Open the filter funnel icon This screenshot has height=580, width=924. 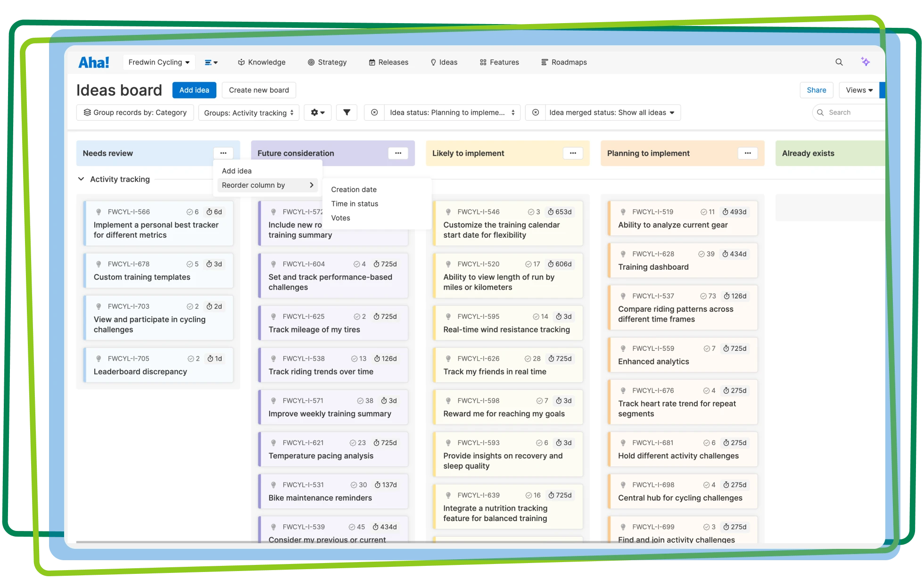pyautogui.click(x=346, y=112)
